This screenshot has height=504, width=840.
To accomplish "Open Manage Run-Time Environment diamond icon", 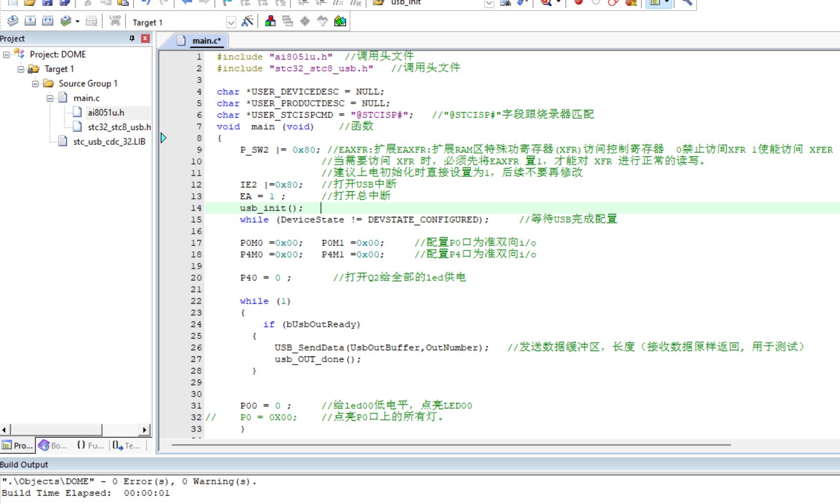I will coord(305,22).
